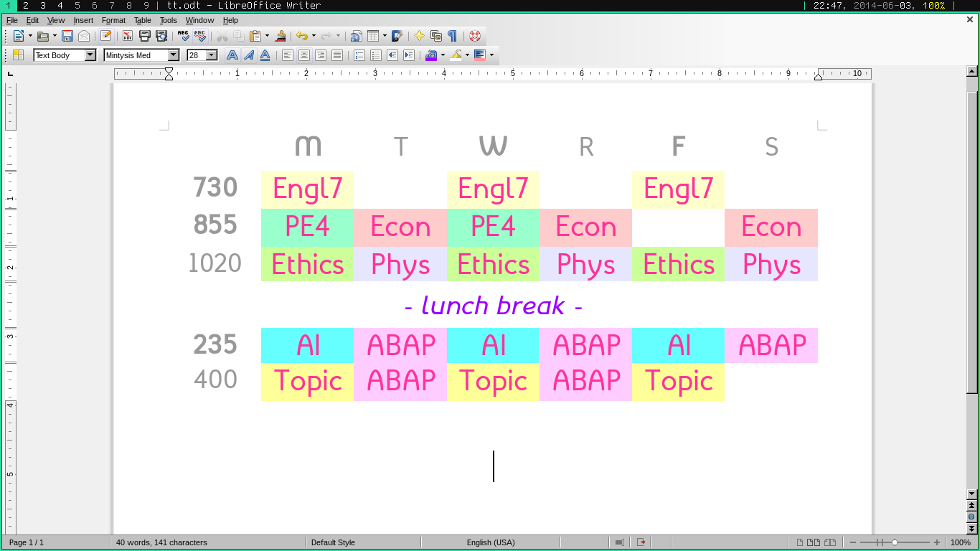Click Default Style in status bar
Image resolution: width=980 pixels, height=551 pixels.
[333, 542]
